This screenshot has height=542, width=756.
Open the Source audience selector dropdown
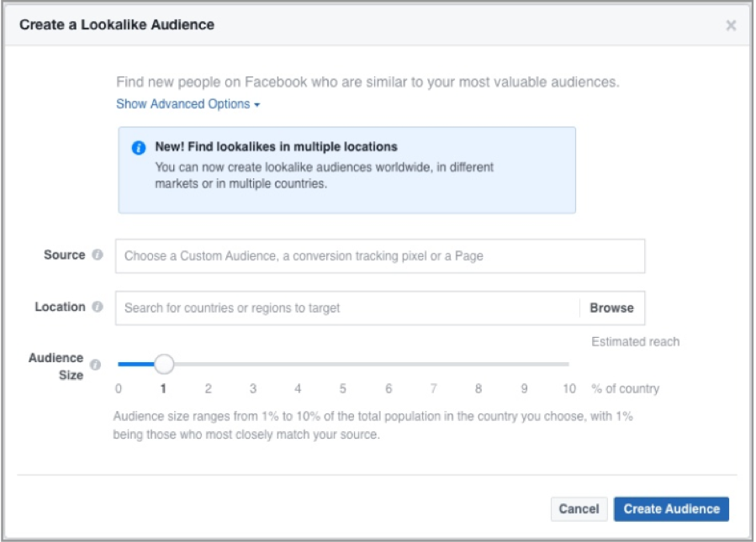click(378, 255)
